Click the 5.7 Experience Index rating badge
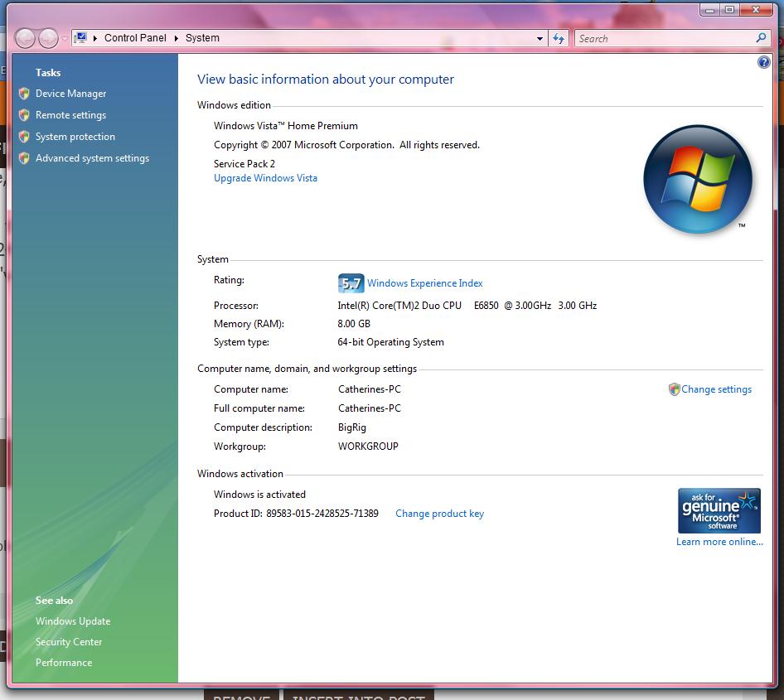784x700 pixels. point(351,283)
